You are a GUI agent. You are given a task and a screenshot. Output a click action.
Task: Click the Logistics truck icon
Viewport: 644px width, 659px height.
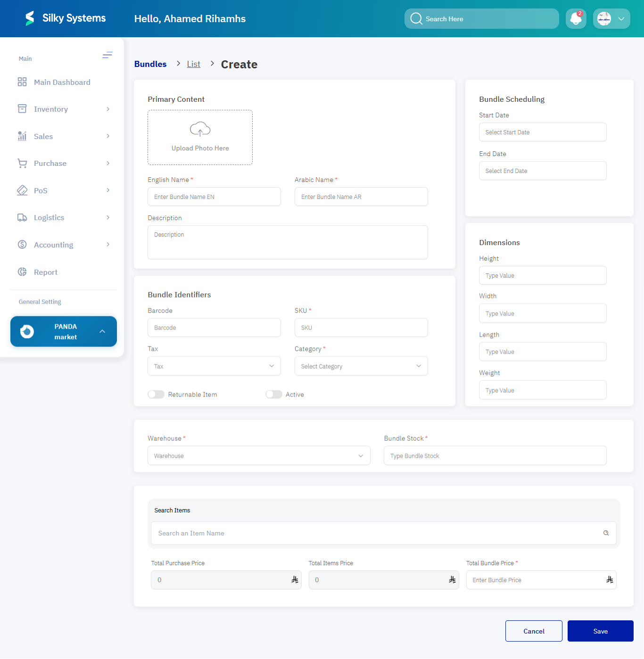[x=22, y=217]
